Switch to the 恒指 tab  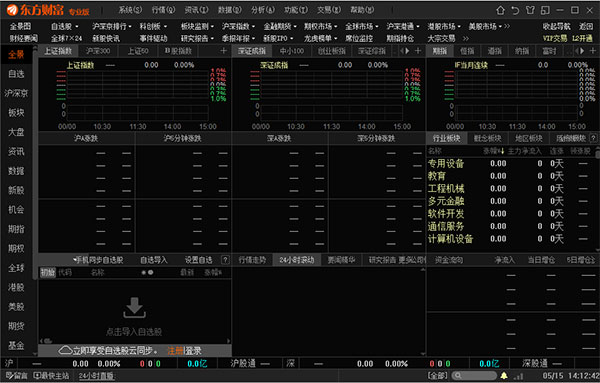pos(467,51)
